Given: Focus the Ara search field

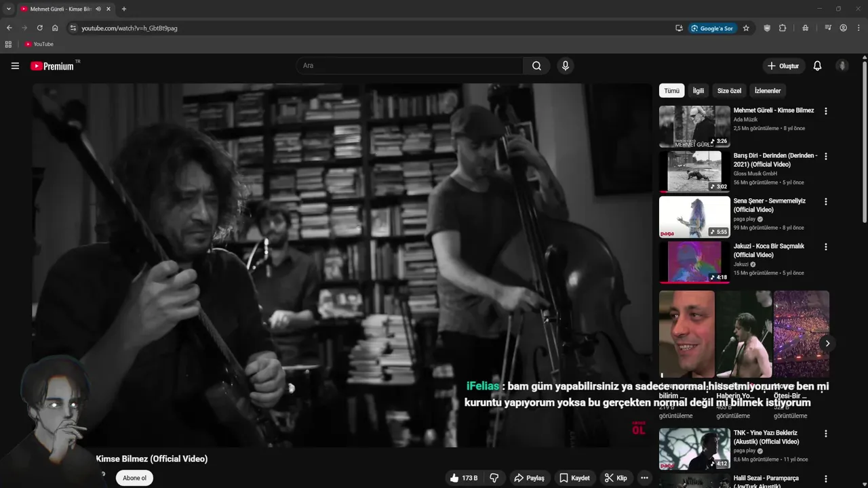Looking at the screenshot, I should 409,66.
